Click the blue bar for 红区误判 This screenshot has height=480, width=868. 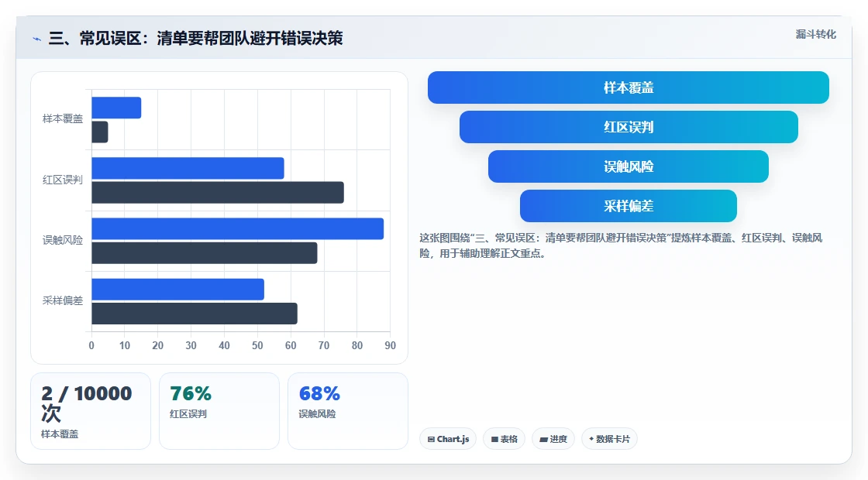click(x=188, y=168)
